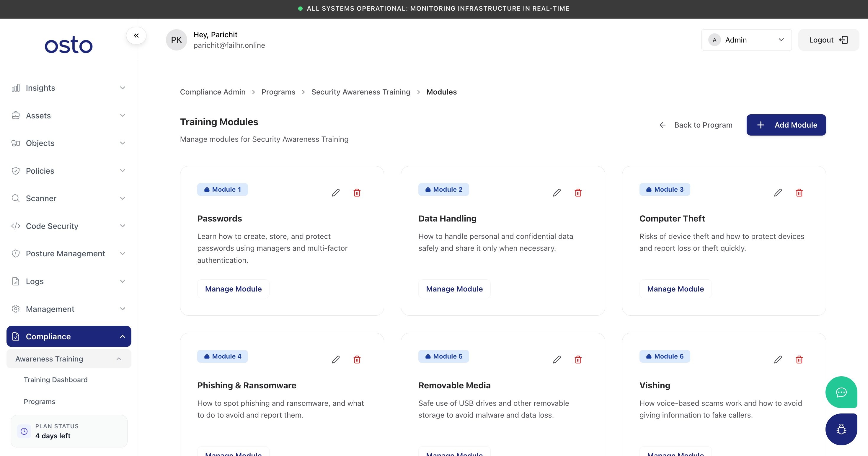Click the Module 1 badge
The width and height of the screenshot is (868, 456).
pyautogui.click(x=222, y=189)
